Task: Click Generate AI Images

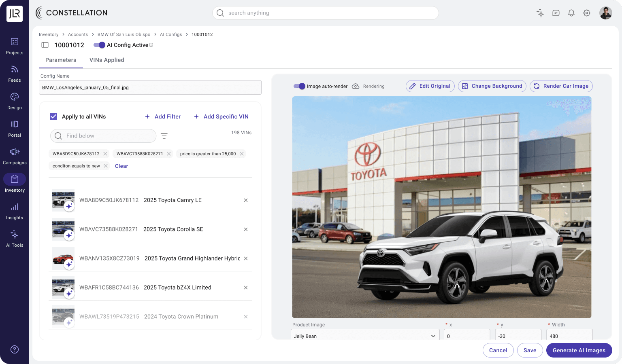Action: point(579,350)
